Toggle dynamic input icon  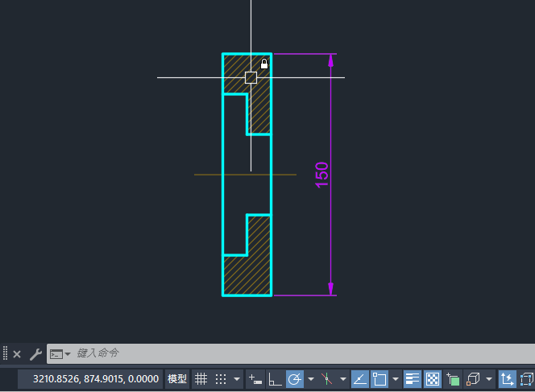[x=255, y=379]
